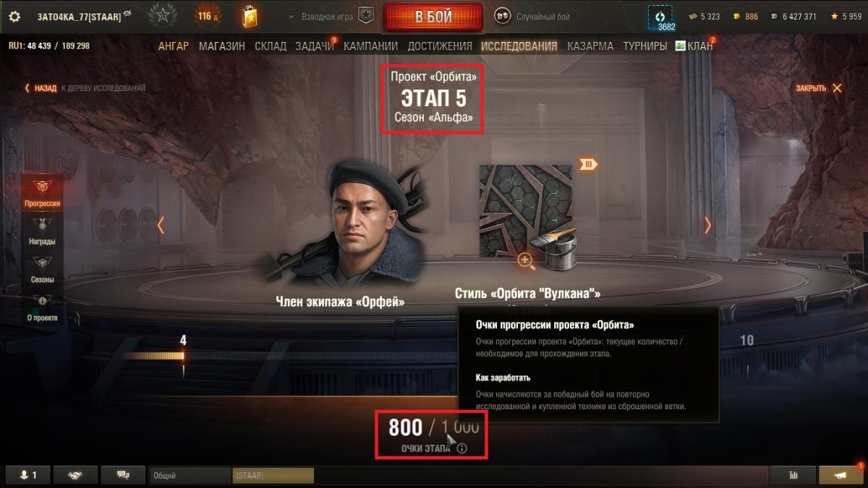Viewport: 868px width, 488px height.
Task: Show next stage with right arrow
Action: point(707,226)
